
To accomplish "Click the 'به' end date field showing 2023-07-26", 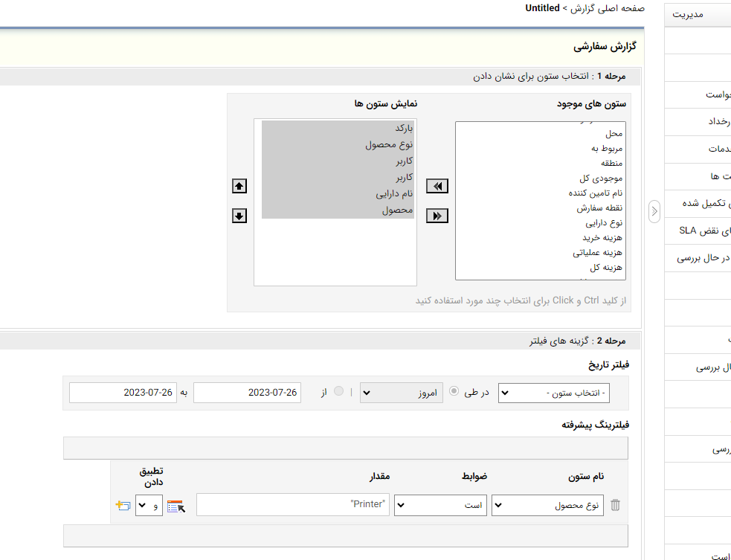I will tap(123, 392).
